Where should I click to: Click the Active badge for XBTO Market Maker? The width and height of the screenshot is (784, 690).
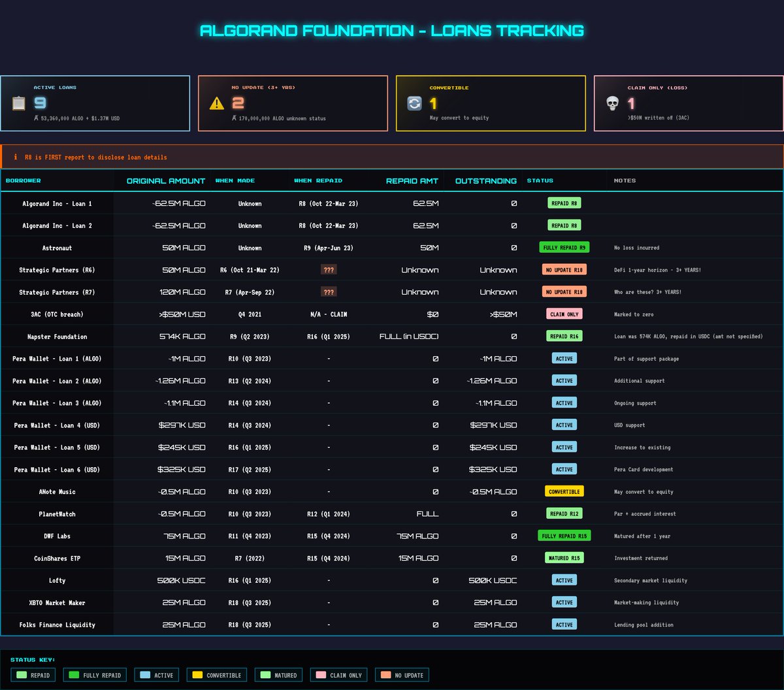pos(564,602)
